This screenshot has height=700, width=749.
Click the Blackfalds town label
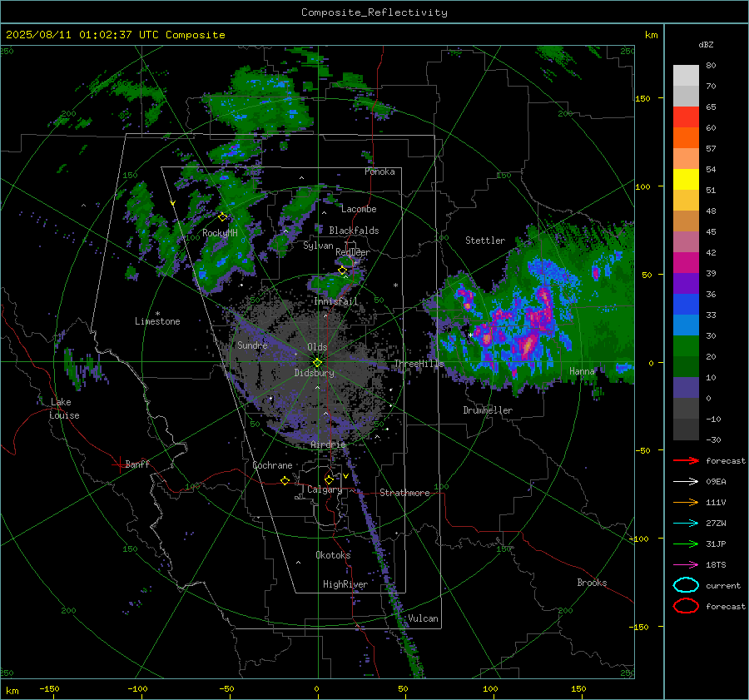354,231
